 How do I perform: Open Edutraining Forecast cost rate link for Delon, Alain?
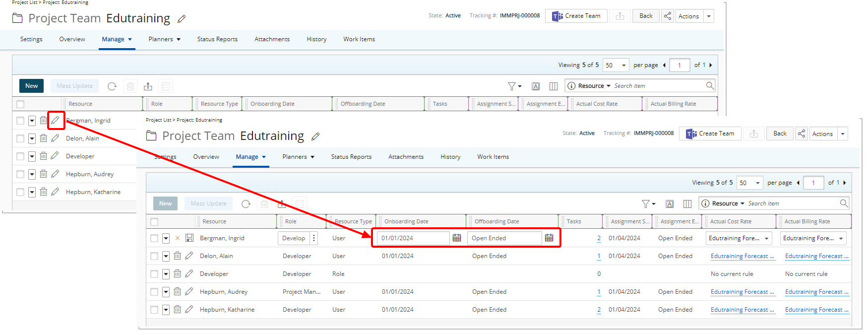click(x=742, y=256)
